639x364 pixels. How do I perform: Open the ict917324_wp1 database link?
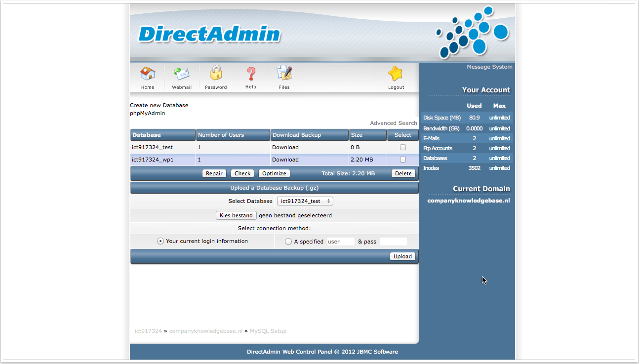point(153,160)
